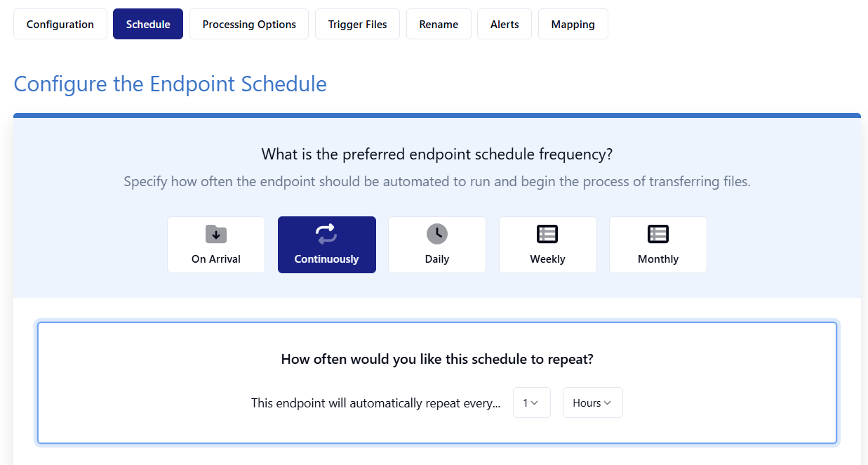Open the Processing Options tab

249,24
